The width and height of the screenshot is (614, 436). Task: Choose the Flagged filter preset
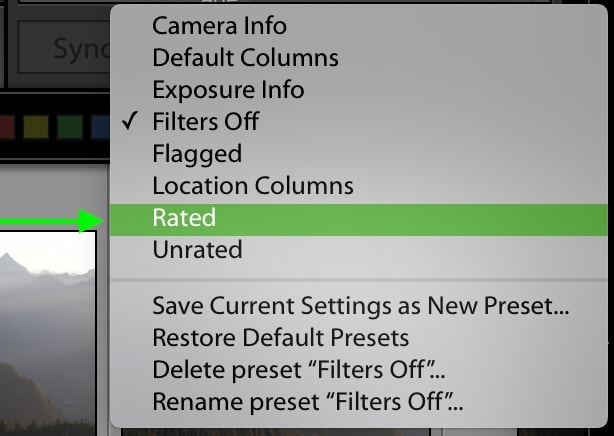[x=197, y=153]
